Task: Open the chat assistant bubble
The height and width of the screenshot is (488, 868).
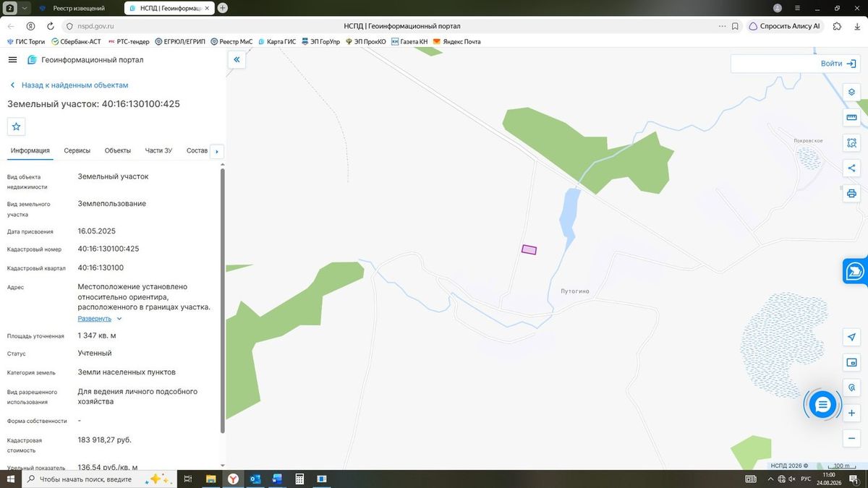Action: [x=822, y=405]
